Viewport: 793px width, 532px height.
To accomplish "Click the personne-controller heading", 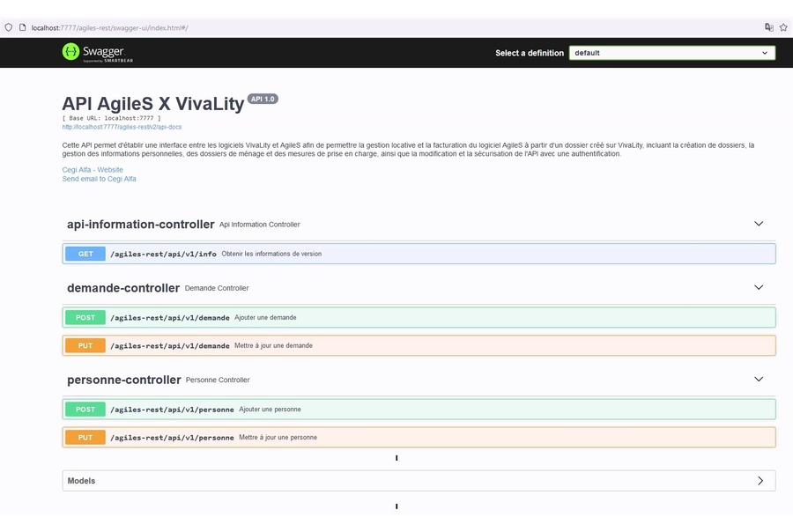I will pyautogui.click(x=124, y=380).
